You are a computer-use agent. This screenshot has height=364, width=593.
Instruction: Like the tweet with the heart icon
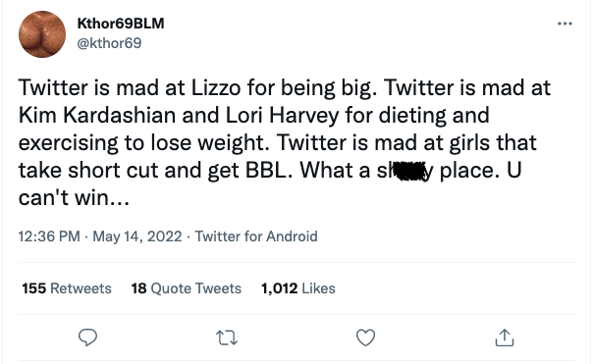click(365, 338)
